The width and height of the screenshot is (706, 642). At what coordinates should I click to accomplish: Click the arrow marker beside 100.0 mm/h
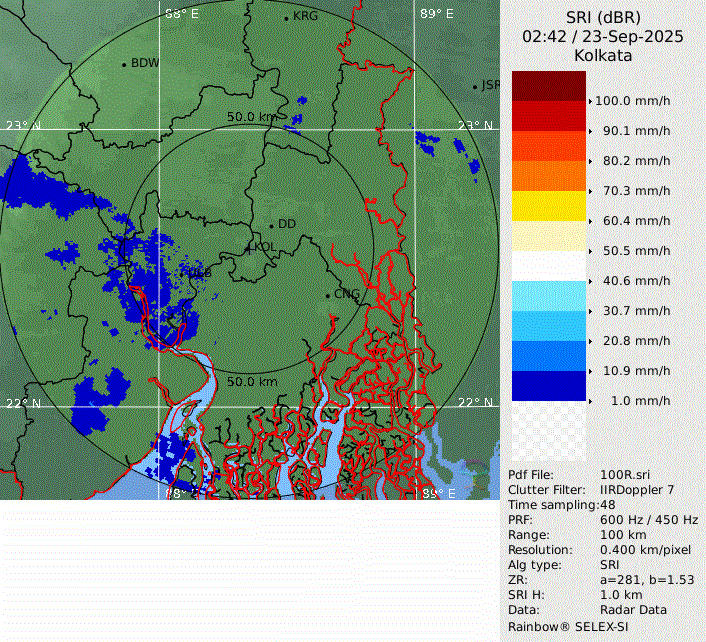tap(590, 101)
